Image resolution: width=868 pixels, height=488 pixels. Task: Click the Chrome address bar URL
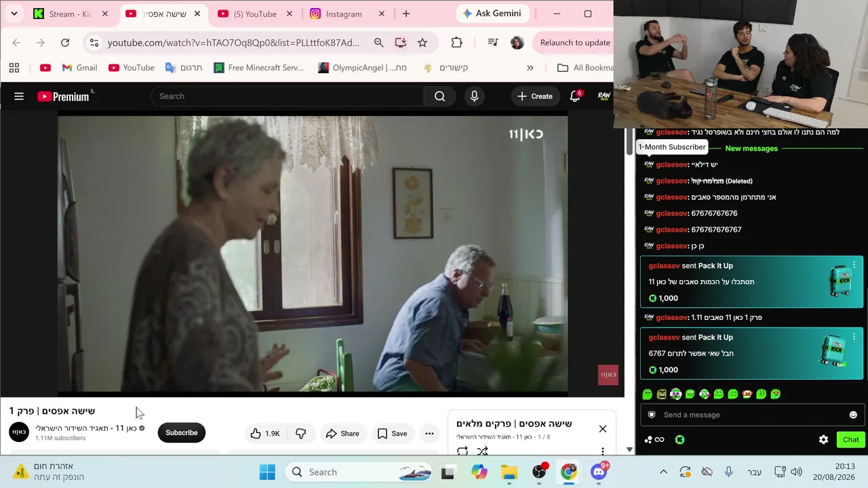[233, 43]
